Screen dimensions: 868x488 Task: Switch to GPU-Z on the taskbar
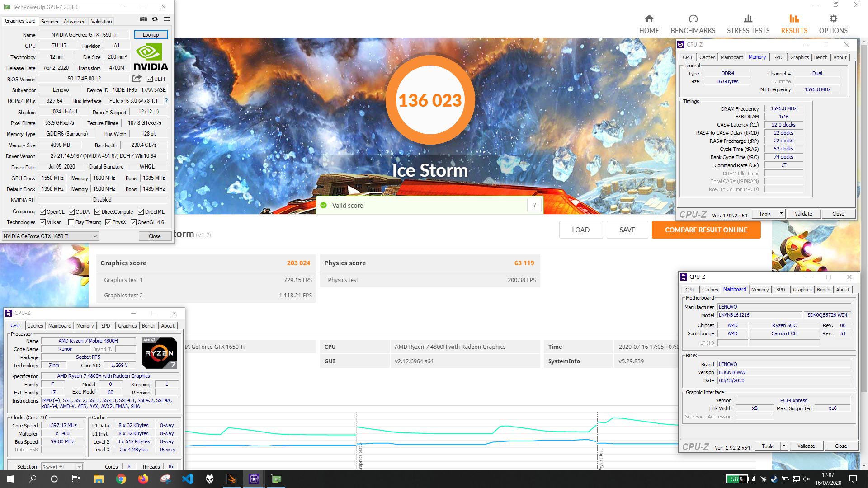click(x=276, y=479)
